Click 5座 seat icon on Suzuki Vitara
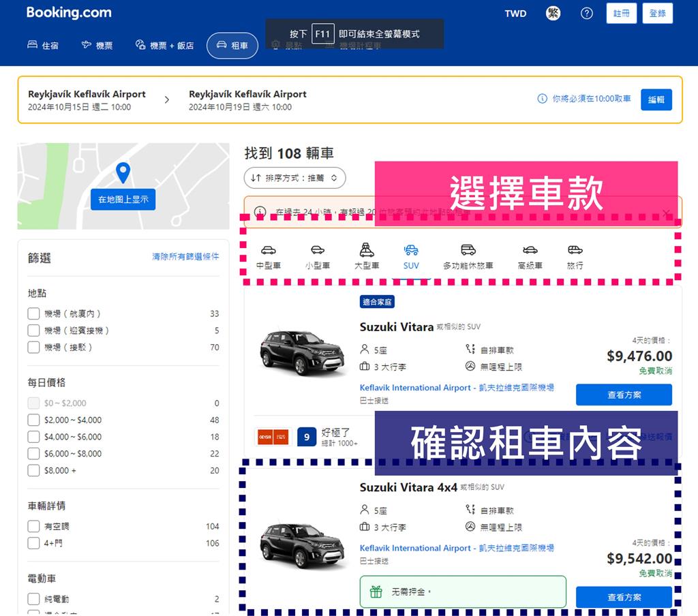698x616 pixels. 365,350
